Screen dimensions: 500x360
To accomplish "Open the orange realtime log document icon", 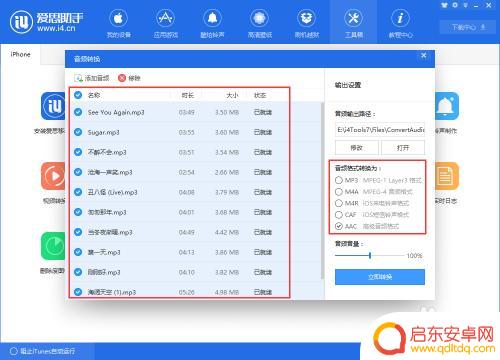I will (447, 176).
